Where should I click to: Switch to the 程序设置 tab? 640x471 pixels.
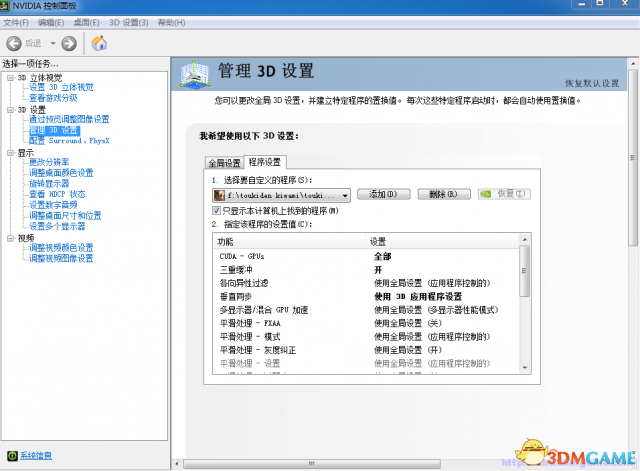coord(265,162)
